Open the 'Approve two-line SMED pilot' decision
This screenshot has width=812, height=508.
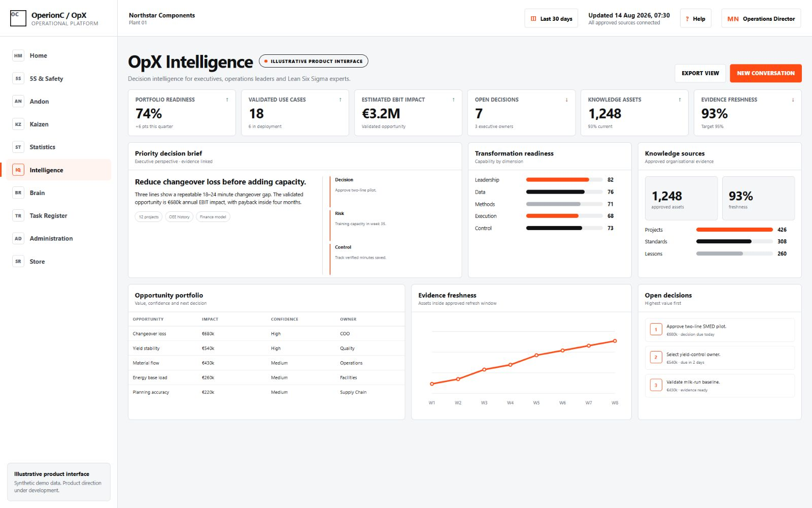click(x=720, y=330)
